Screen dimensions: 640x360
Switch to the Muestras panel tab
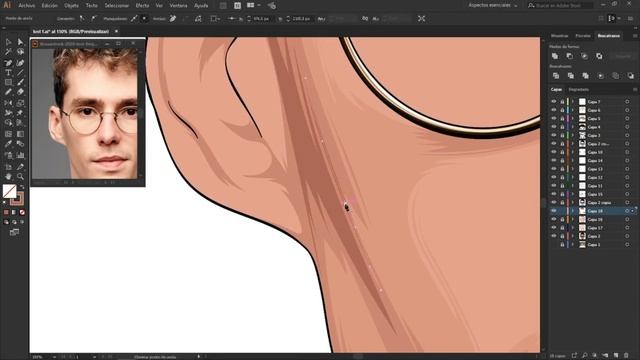click(559, 36)
